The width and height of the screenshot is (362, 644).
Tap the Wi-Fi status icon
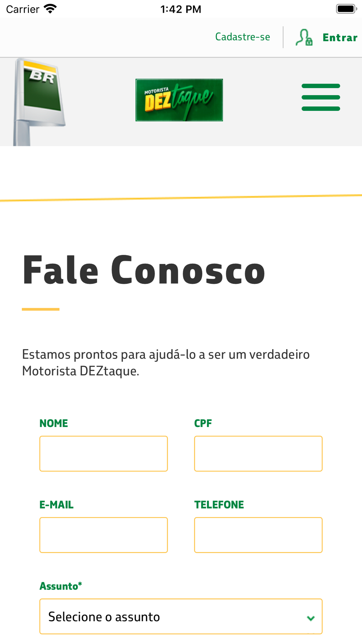(50, 9)
